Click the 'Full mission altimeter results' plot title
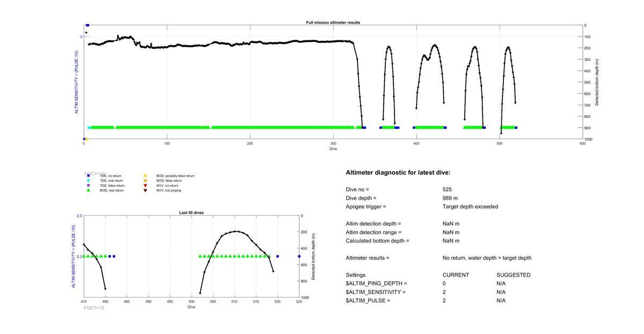Image resolution: width=644 pixels, height=334 pixels. pos(333,23)
